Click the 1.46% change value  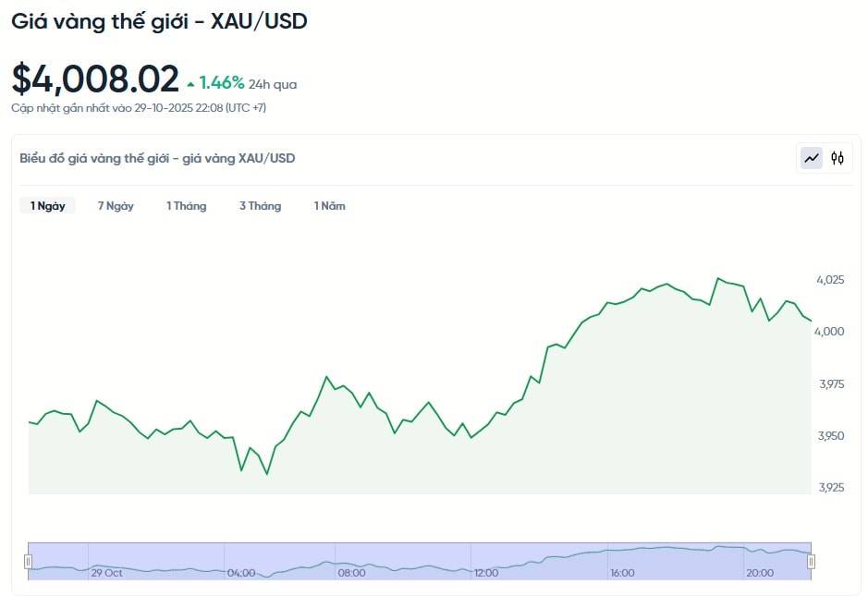click(x=222, y=83)
